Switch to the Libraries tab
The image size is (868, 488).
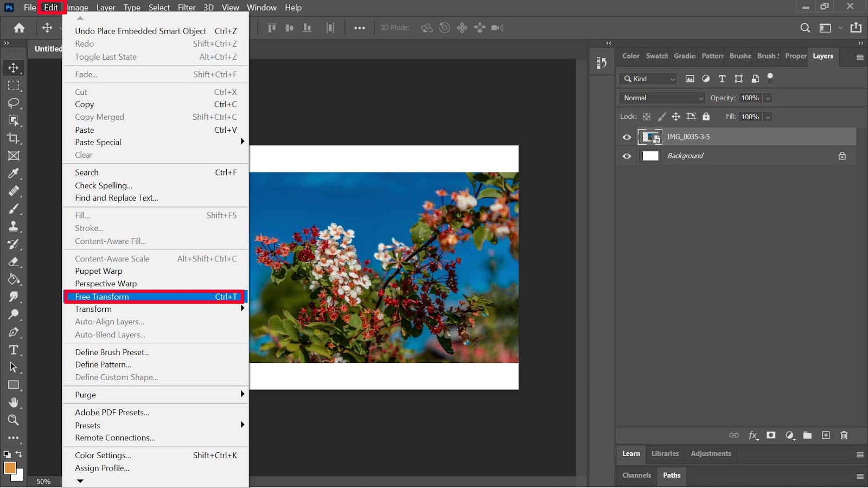pos(665,454)
